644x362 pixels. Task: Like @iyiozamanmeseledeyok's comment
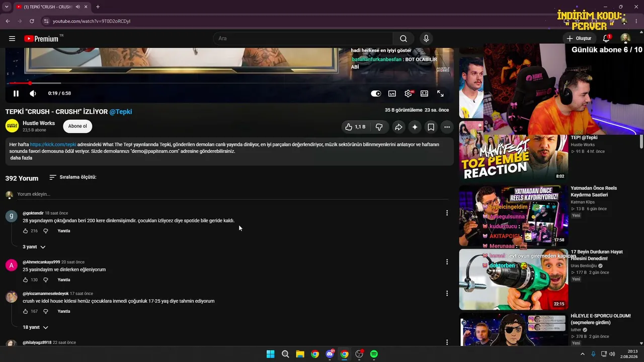click(26, 311)
